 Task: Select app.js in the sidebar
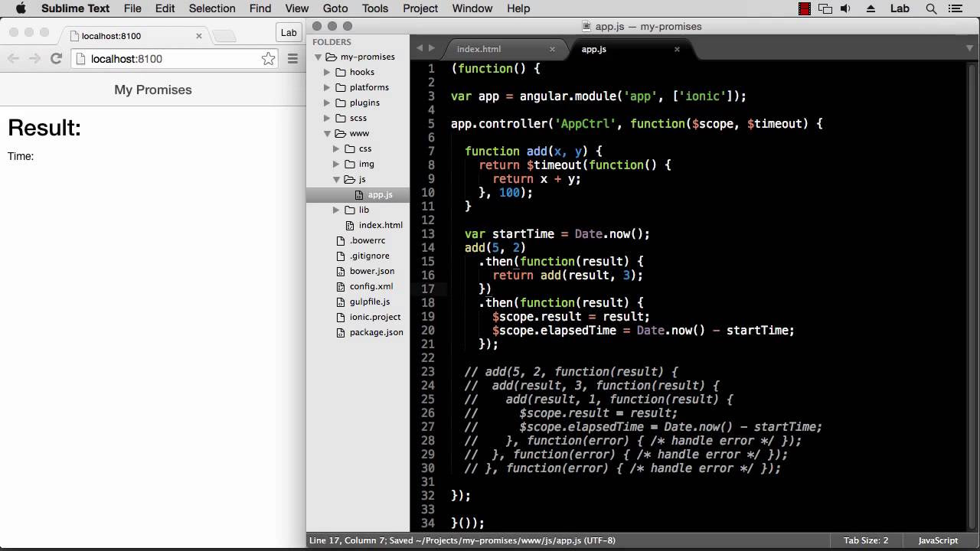pos(358,194)
